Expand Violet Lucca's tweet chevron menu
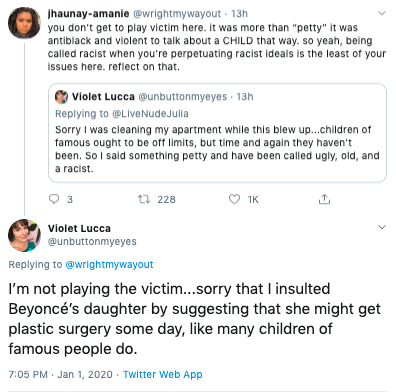Screen dimensions: 396x392 point(382,227)
